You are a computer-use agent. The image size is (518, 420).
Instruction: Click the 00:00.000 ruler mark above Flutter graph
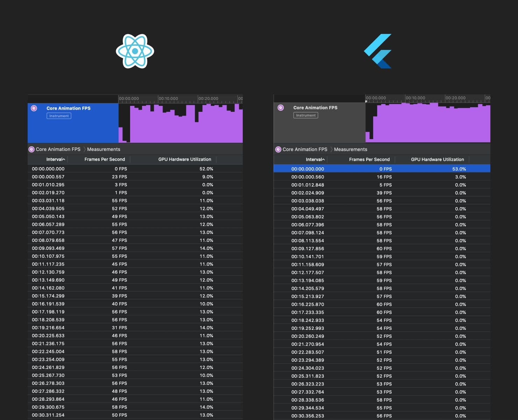click(376, 98)
